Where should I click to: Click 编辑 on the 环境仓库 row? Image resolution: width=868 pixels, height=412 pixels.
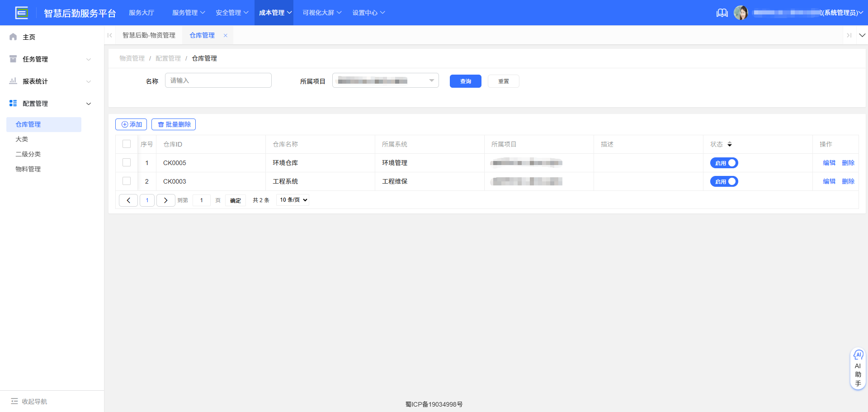[829, 163]
